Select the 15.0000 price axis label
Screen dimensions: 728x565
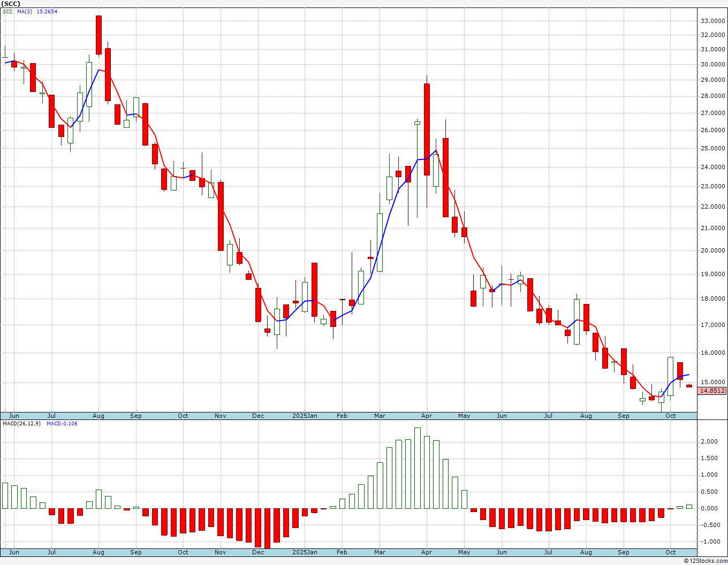point(712,382)
